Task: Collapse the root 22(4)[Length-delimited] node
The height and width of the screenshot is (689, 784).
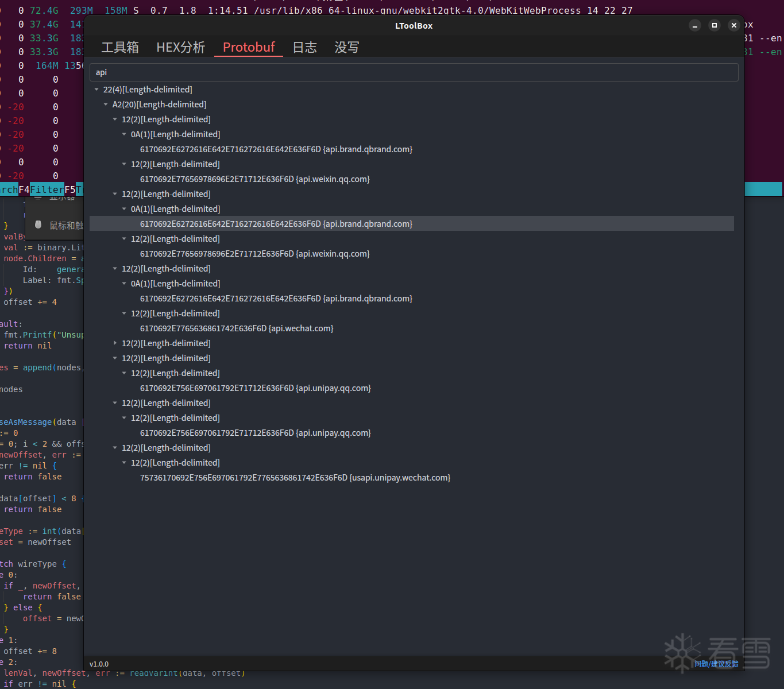Action: point(96,90)
